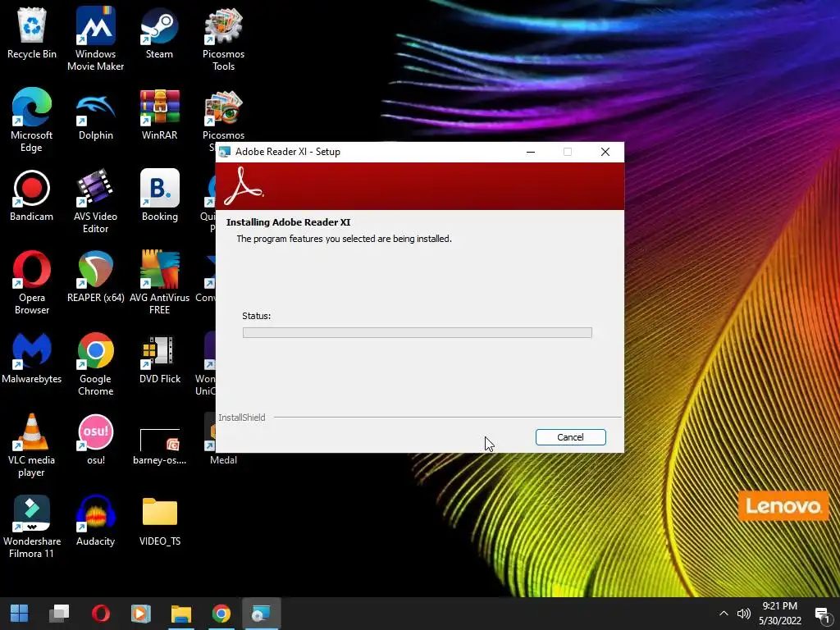Click the Lenovo logo on the wallpaper
The image size is (840, 630).
pos(783,505)
